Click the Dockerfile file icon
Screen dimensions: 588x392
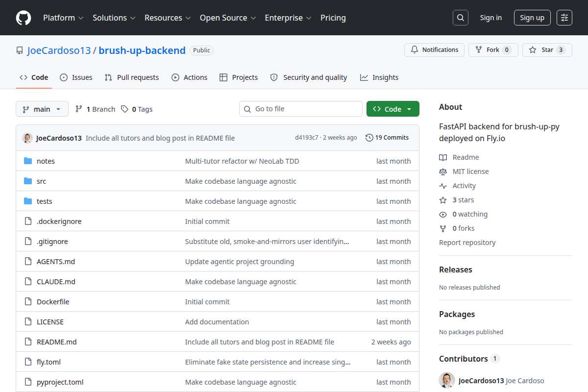(x=28, y=302)
